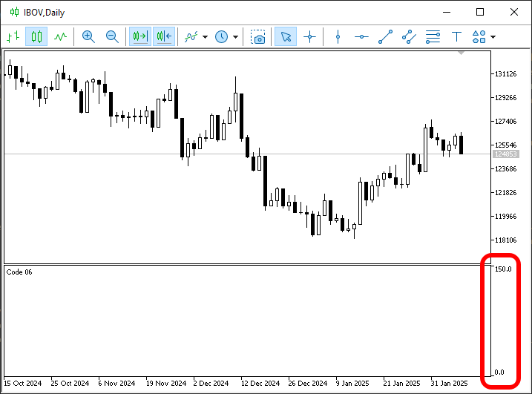This screenshot has width=532, height=394.
Task: Draw a horizontal line
Action: (361, 36)
